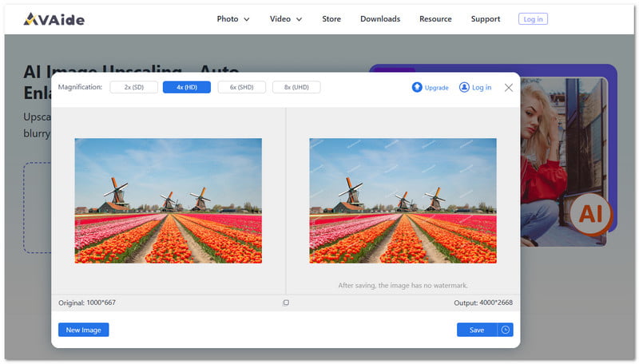Click the Upgrade link text
This screenshot has height=364, width=639.
tap(436, 88)
